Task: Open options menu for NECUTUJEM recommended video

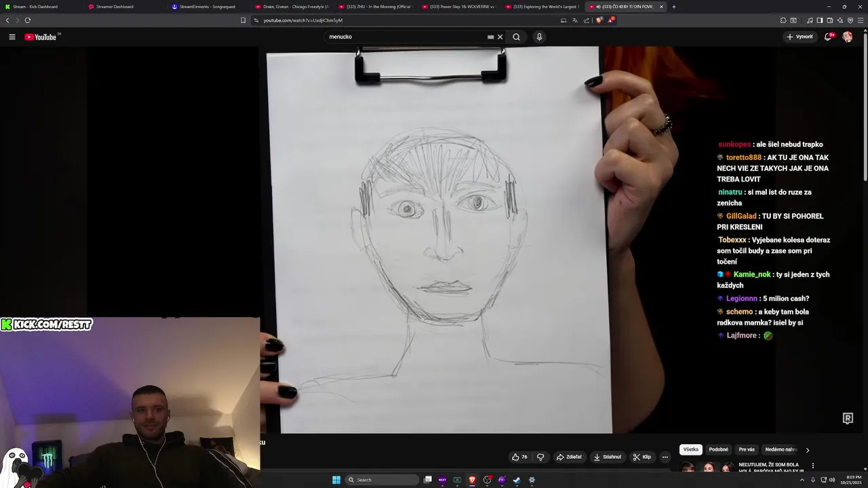Action: [x=812, y=466]
